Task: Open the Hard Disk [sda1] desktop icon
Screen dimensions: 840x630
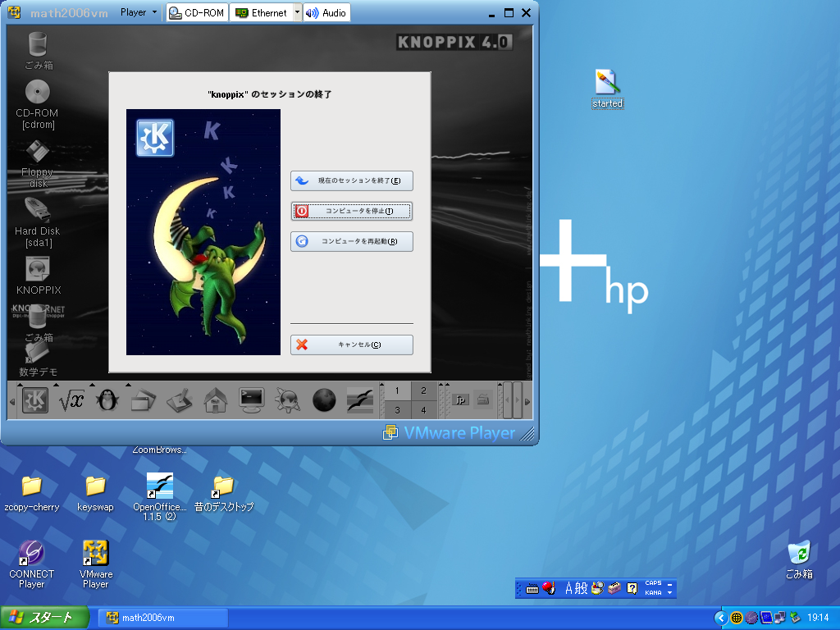Action: (x=38, y=223)
